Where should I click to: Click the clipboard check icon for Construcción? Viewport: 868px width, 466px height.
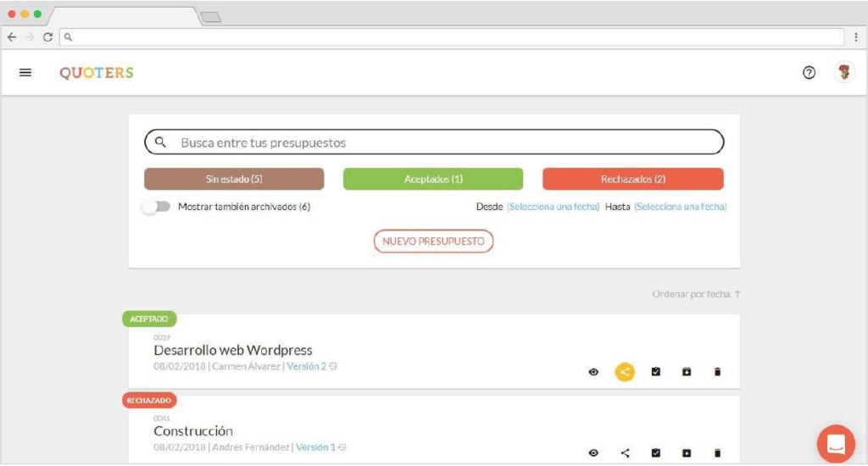click(x=655, y=453)
